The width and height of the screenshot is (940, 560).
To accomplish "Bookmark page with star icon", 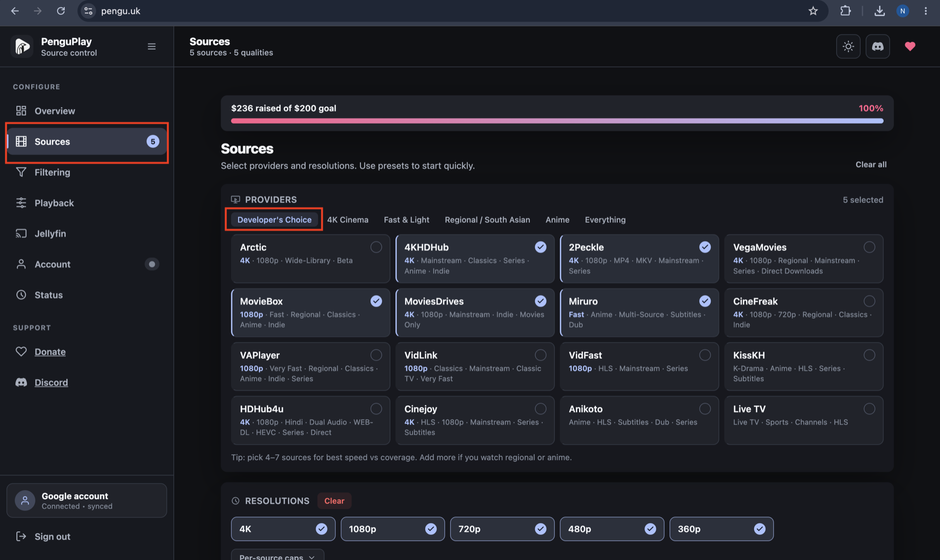I will (x=813, y=11).
